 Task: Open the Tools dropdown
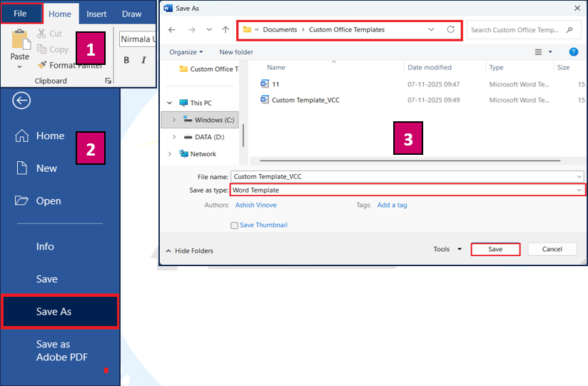[x=447, y=249]
